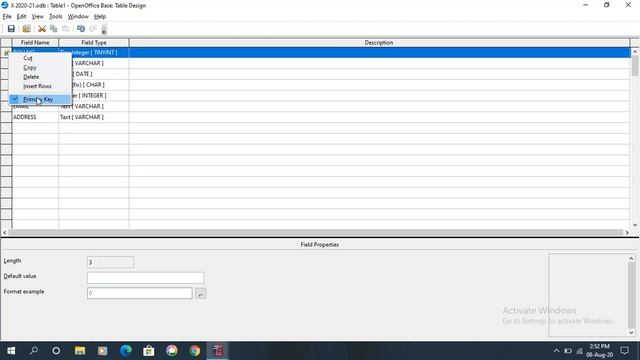Open the Edit menu
The image size is (640, 360).
[x=21, y=16]
